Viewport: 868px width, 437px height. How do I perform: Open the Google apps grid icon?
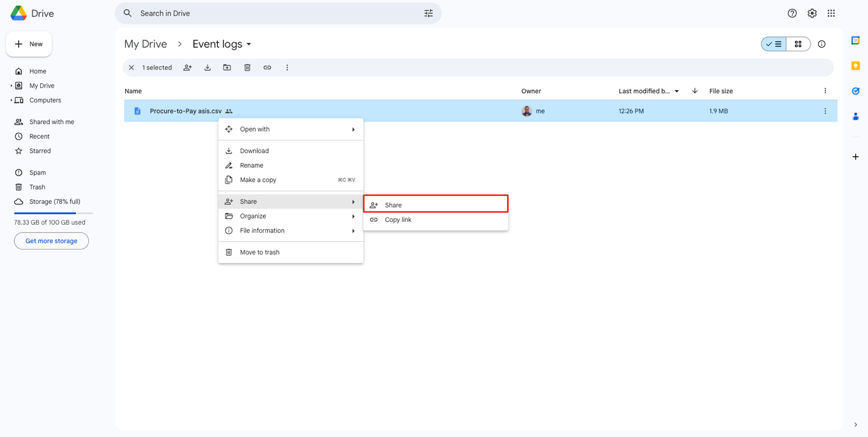pyautogui.click(x=831, y=13)
